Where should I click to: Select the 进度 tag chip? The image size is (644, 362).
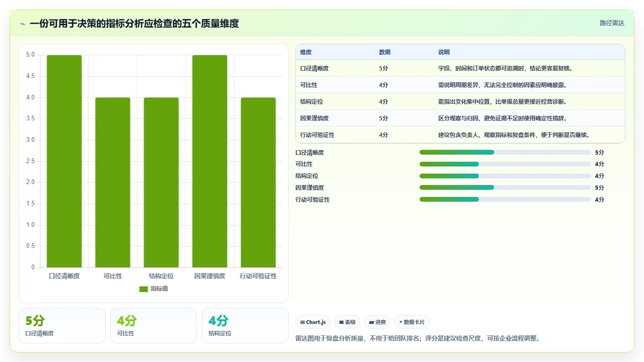point(377,322)
